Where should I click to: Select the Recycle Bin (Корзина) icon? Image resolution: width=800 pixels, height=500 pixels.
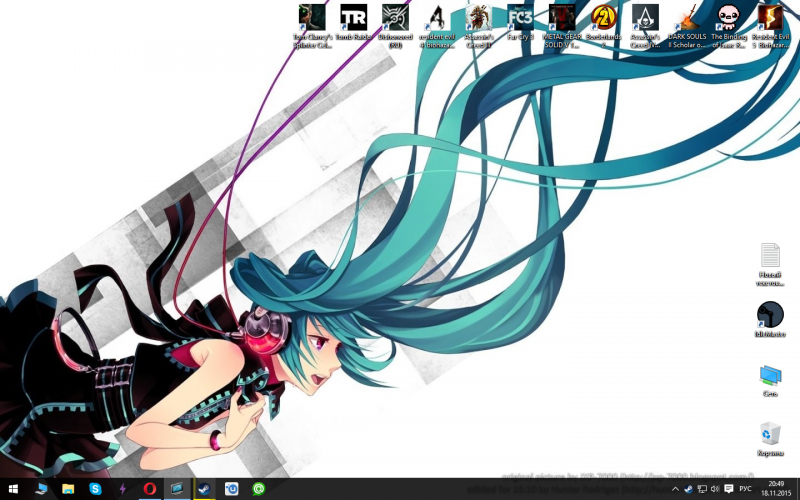pyautogui.click(x=770, y=439)
